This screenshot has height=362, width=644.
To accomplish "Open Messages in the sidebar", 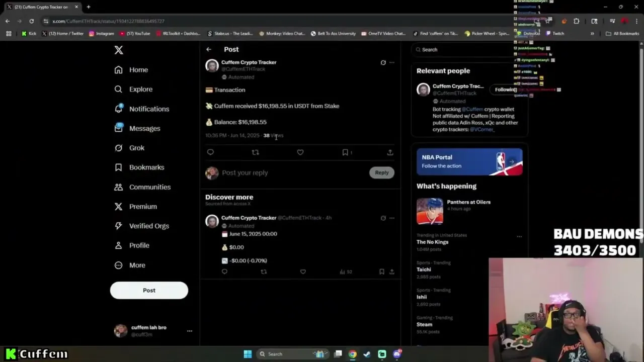I will coord(137,128).
